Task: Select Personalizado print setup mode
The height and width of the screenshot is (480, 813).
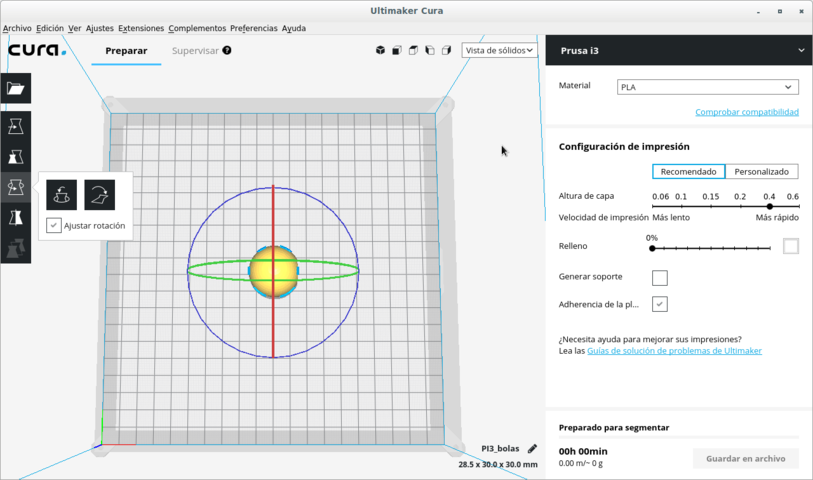Action: click(762, 172)
